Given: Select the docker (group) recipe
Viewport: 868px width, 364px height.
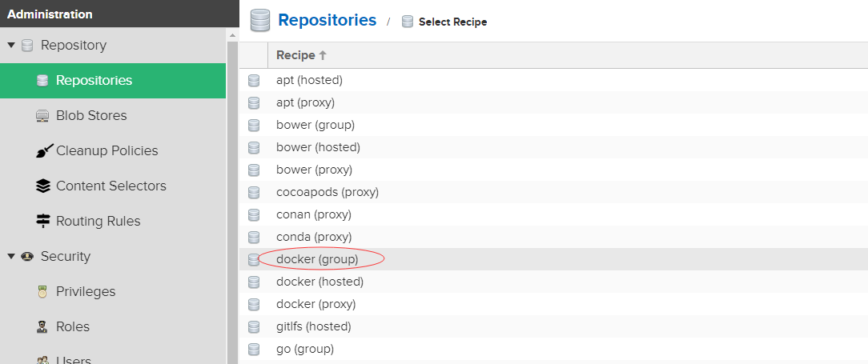Looking at the screenshot, I should pyautogui.click(x=316, y=260).
